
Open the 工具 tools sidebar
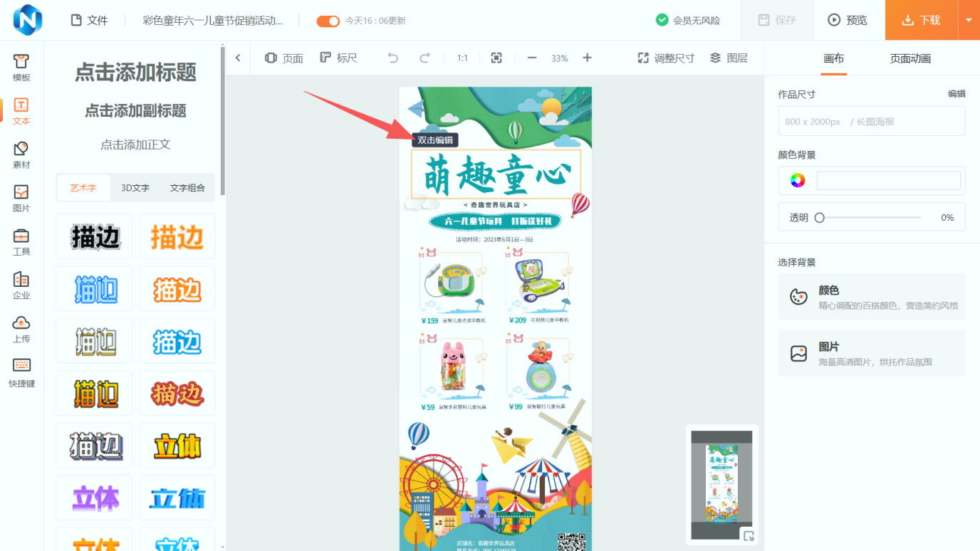tap(21, 242)
